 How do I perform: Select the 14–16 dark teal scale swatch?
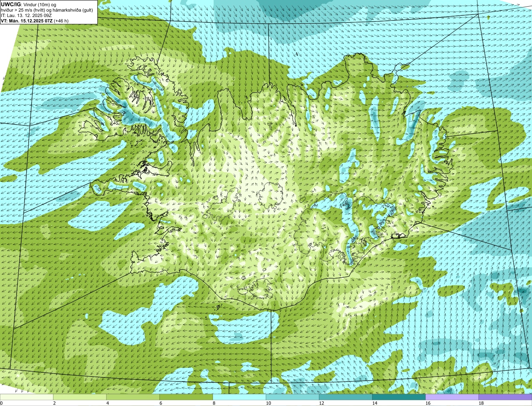pyautogui.click(x=399, y=397)
